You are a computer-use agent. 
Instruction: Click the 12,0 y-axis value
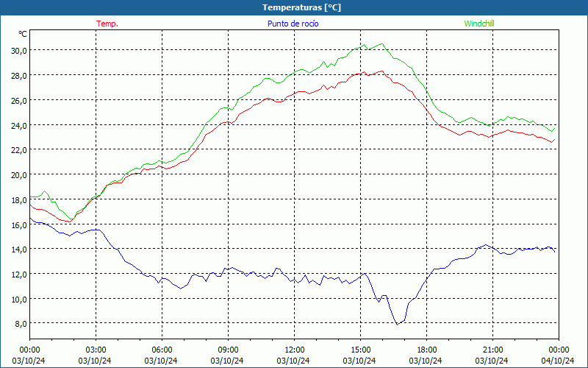click(x=19, y=275)
